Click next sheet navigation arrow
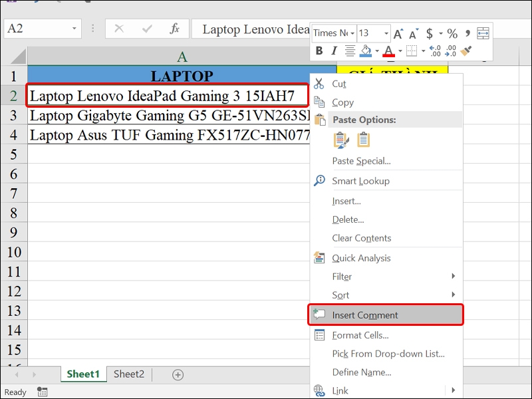 35,374
